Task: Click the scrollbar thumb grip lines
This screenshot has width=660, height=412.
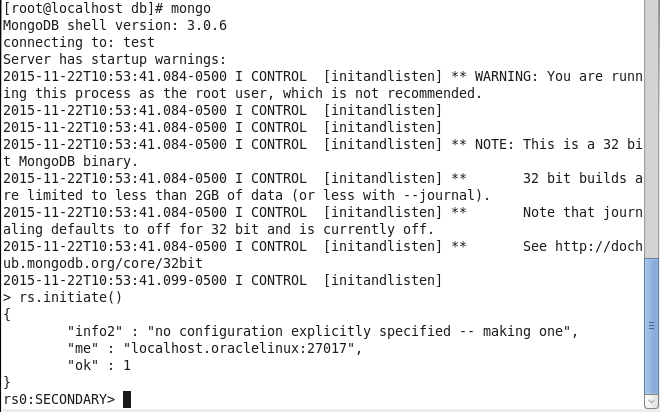Action: pos(652,326)
